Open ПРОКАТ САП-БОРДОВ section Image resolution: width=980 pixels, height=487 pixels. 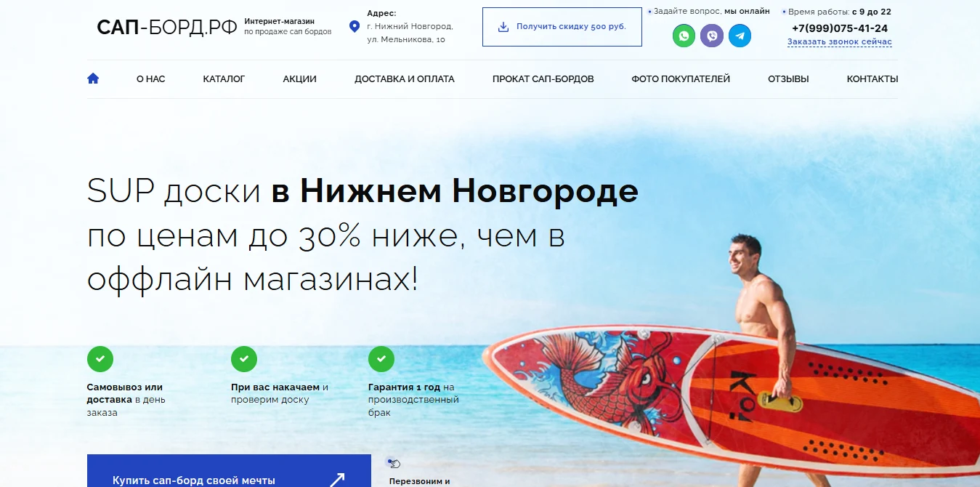coord(543,79)
